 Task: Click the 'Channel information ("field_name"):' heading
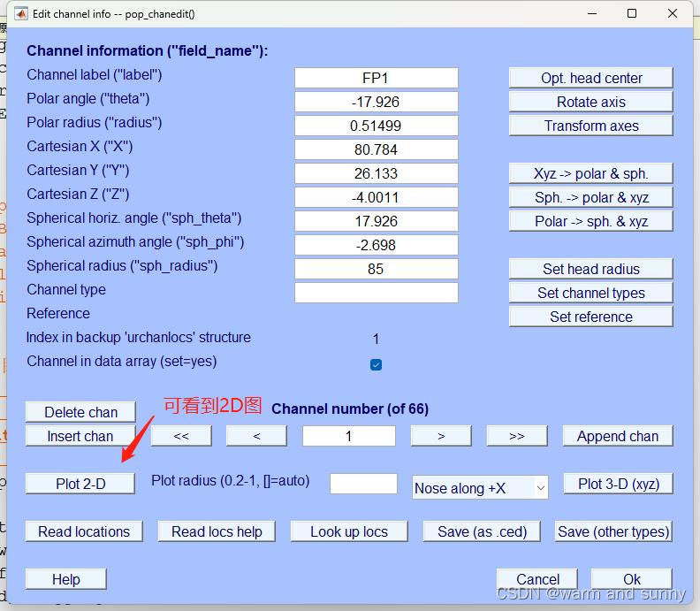148,51
